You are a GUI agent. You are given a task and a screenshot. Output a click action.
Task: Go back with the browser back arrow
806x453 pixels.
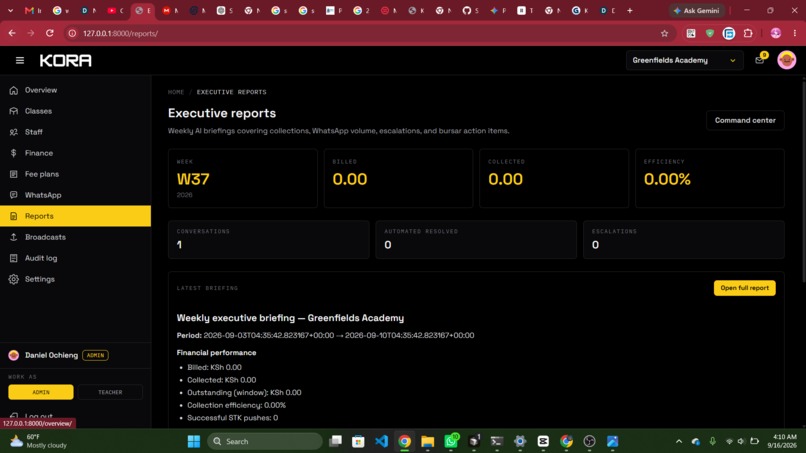point(12,33)
